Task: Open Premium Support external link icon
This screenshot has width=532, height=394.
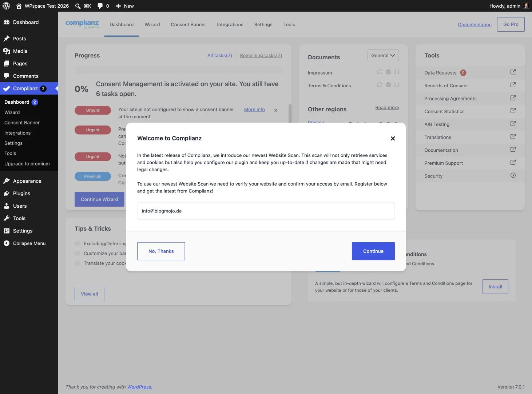Action: (513, 162)
